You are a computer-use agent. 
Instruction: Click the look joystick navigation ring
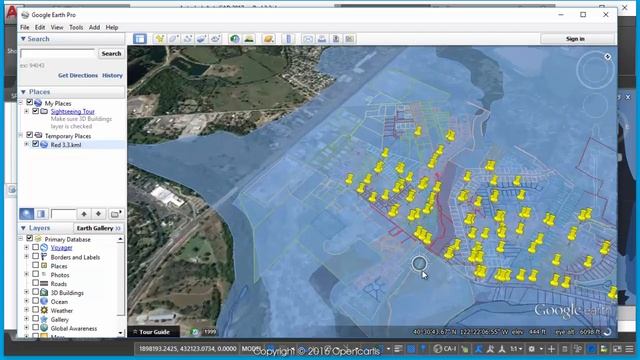[x=595, y=70]
